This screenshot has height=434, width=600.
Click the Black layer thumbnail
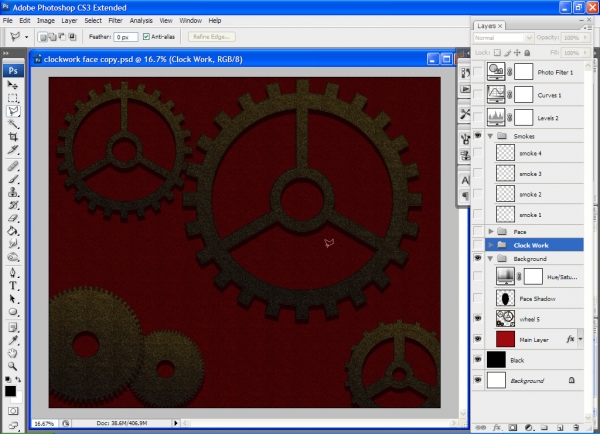496,360
